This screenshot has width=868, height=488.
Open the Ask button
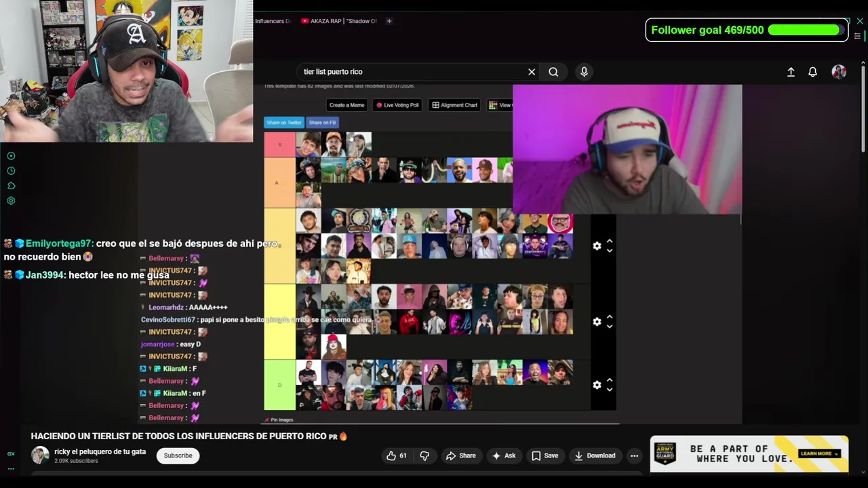(503, 455)
